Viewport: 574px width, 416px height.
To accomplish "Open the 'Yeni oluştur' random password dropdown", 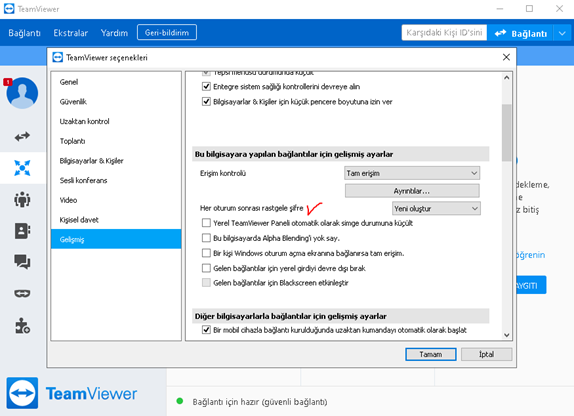I will [x=436, y=209].
